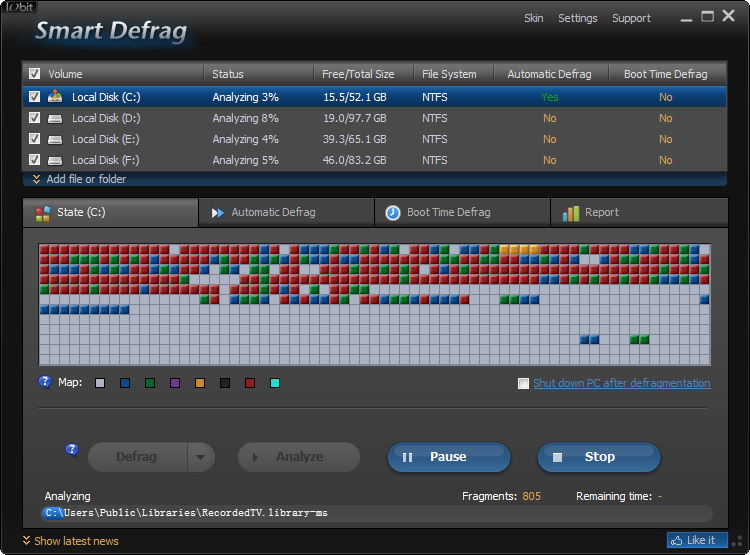Screen dimensions: 750x555
Task: Click the Automatic Defrag arrow icon
Action: 217,212
